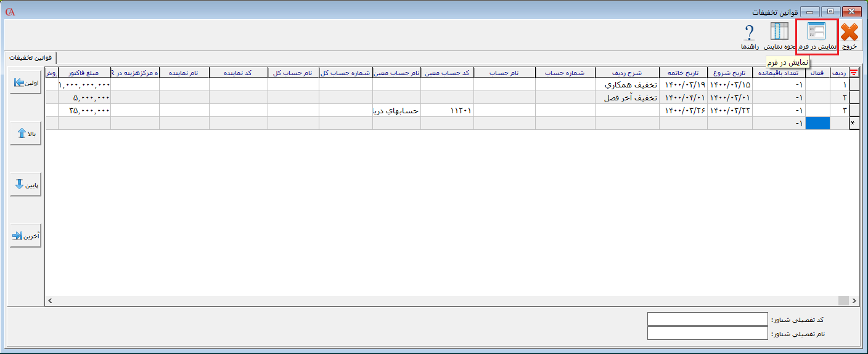Select the تخفیف همکاري description cell

pyautogui.click(x=627, y=84)
